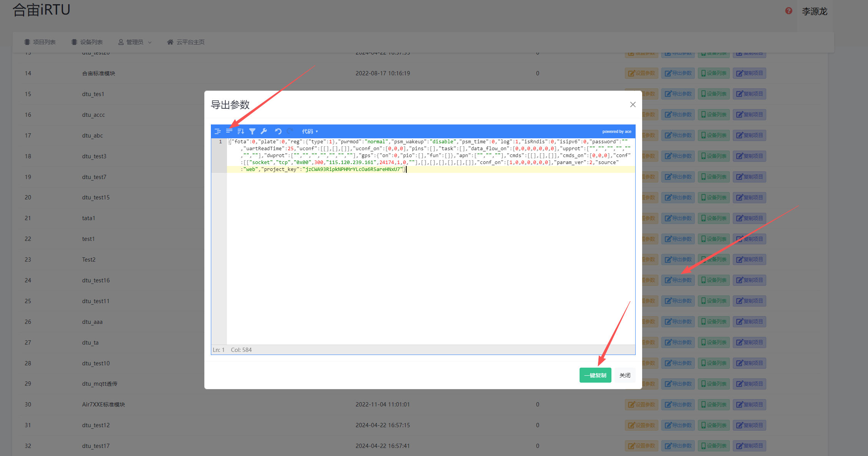
Task: Click 设备列表 for row 19 dtu_test7
Action: click(714, 177)
